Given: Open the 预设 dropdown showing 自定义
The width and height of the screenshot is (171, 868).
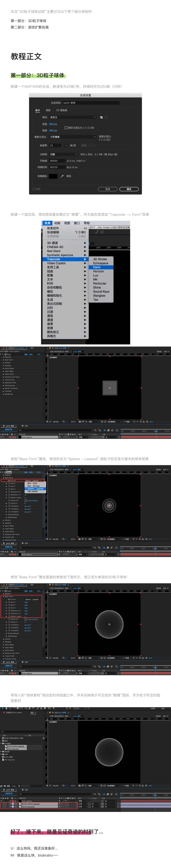Looking at the screenshot, I should (73, 117).
